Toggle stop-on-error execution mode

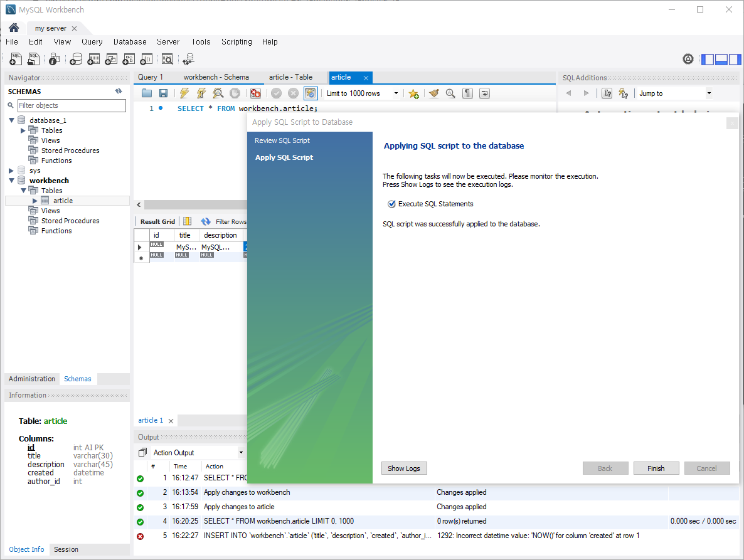pyautogui.click(x=255, y=93)
